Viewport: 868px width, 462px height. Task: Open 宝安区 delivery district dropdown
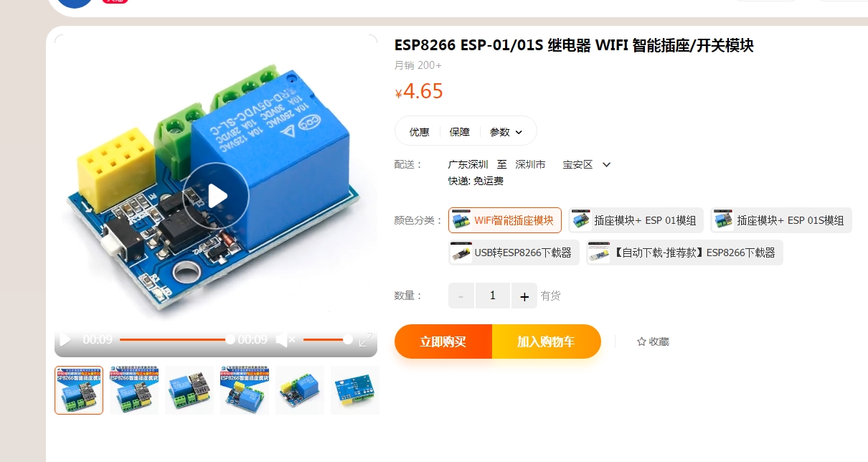606,164
